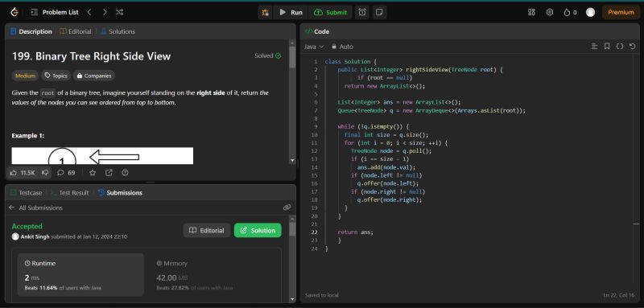The width and height of the screenshot is (644, 308).
Task: Toggle the dislike thumbs-down button
Action: 46,173
